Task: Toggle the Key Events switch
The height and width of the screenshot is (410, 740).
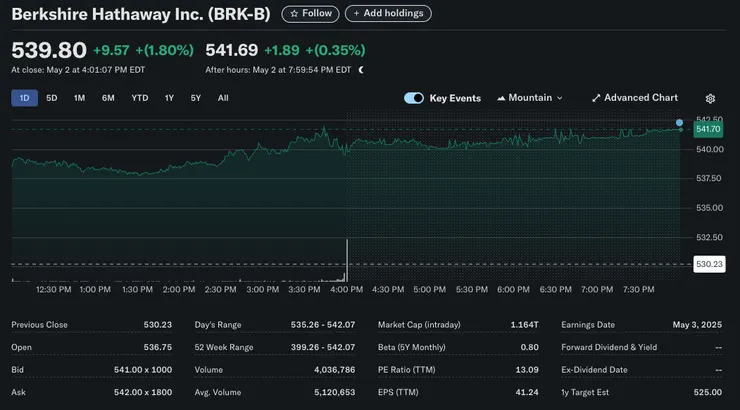Action: (x=414, y=98)
